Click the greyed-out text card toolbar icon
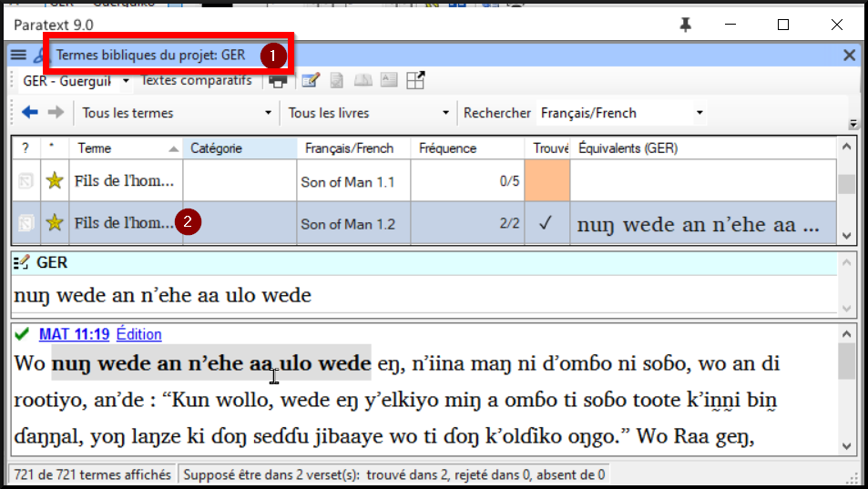 point(389,80)
